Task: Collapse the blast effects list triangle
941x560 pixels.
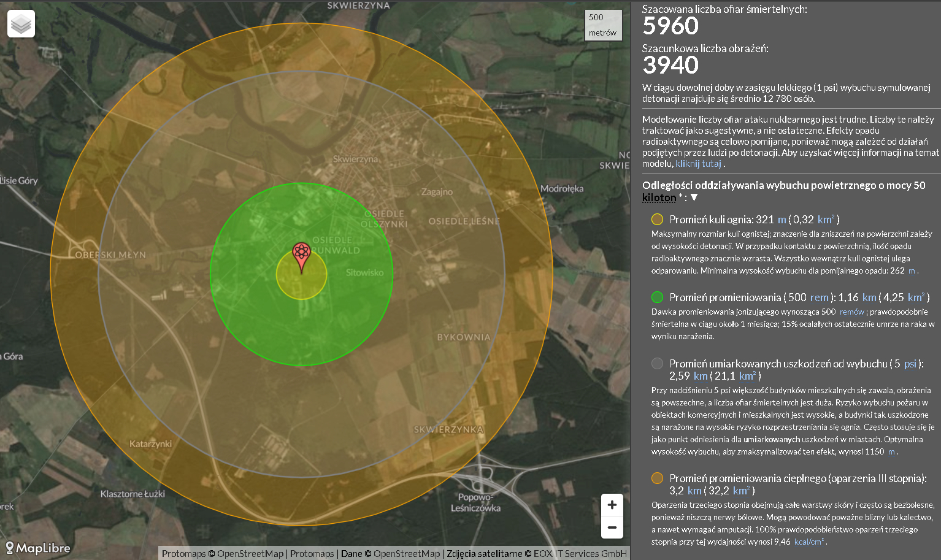Action: pyautogui.click(x=694, y=198)
